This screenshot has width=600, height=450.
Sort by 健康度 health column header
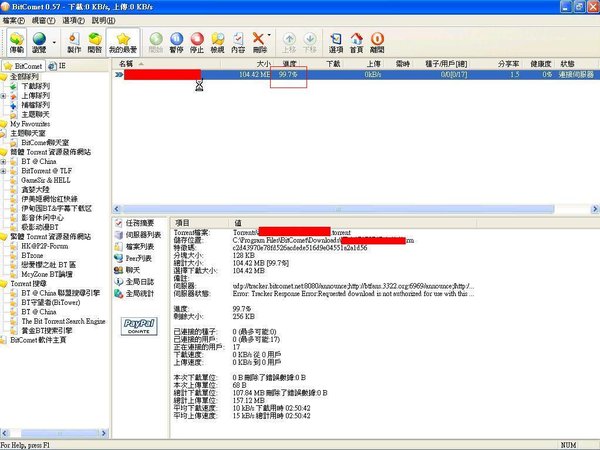[540, 64]
